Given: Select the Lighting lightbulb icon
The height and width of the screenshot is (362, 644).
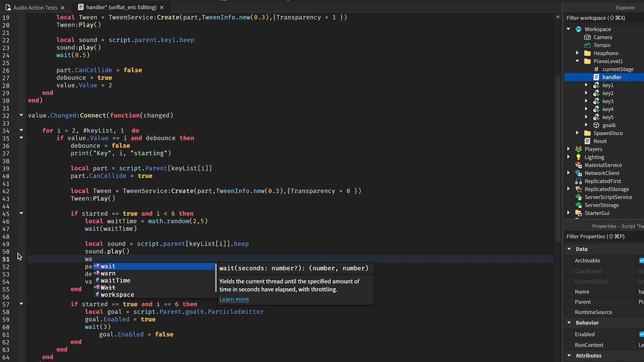Looking at the screenshot, I should coord(578,157).
